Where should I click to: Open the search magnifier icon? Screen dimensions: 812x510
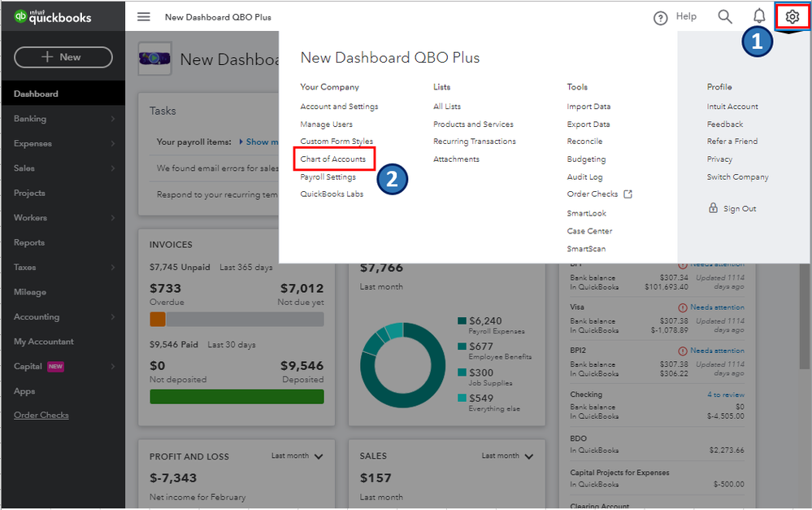click(725, 16)
